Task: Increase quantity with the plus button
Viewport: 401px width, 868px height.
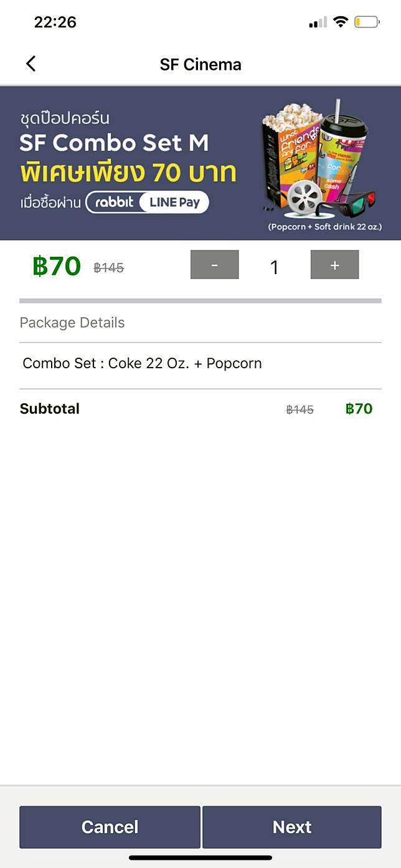Action: click(334, 265)
